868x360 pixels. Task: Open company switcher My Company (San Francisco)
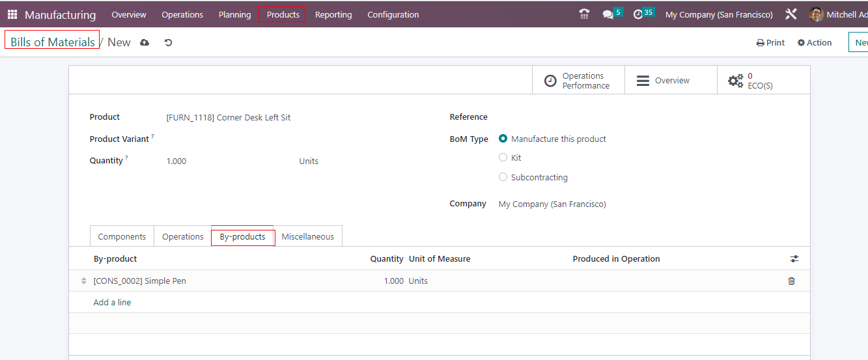click(x=719, y=14)
